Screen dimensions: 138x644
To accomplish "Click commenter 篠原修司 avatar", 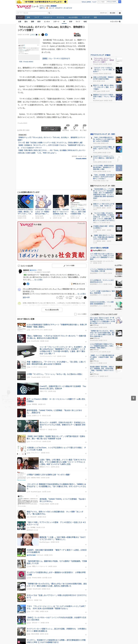I will (20, 271).
